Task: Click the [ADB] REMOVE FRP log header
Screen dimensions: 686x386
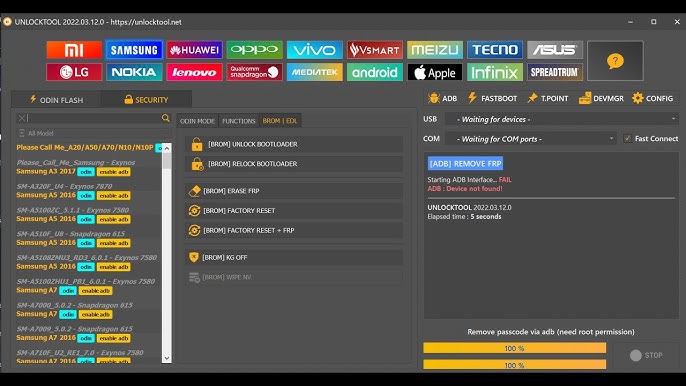Action: [465, 164]
